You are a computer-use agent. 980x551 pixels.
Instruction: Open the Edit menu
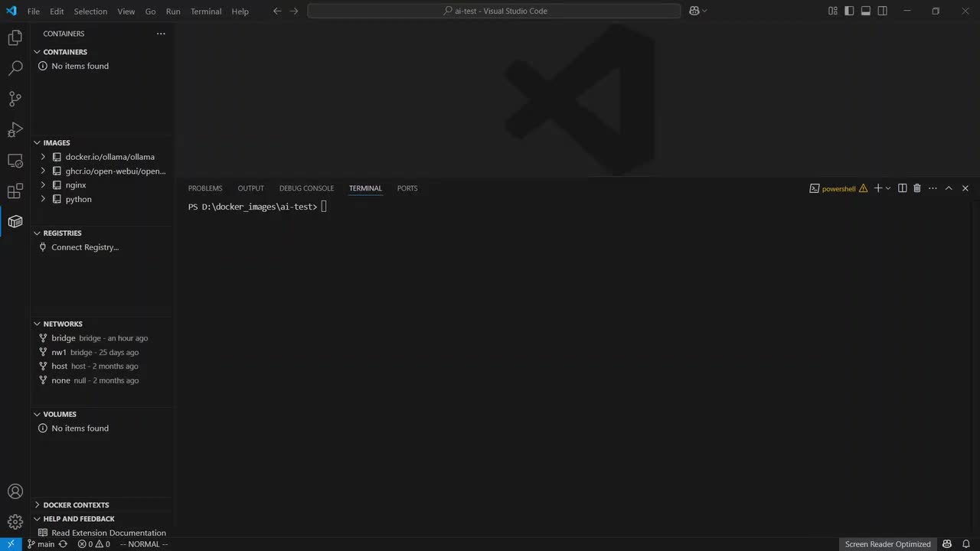[x=57, y=11]
